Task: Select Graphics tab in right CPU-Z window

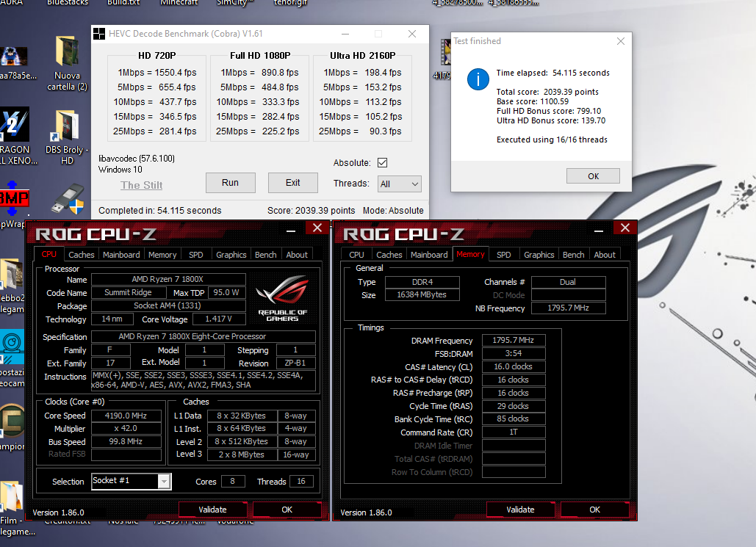Action: tap(539, 255)
